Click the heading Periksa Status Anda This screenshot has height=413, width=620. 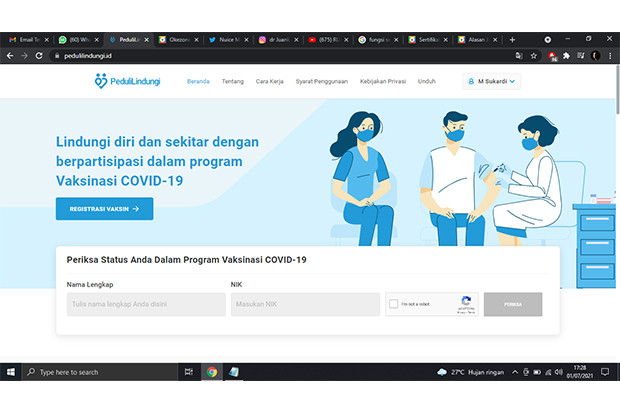coord(186,260)
